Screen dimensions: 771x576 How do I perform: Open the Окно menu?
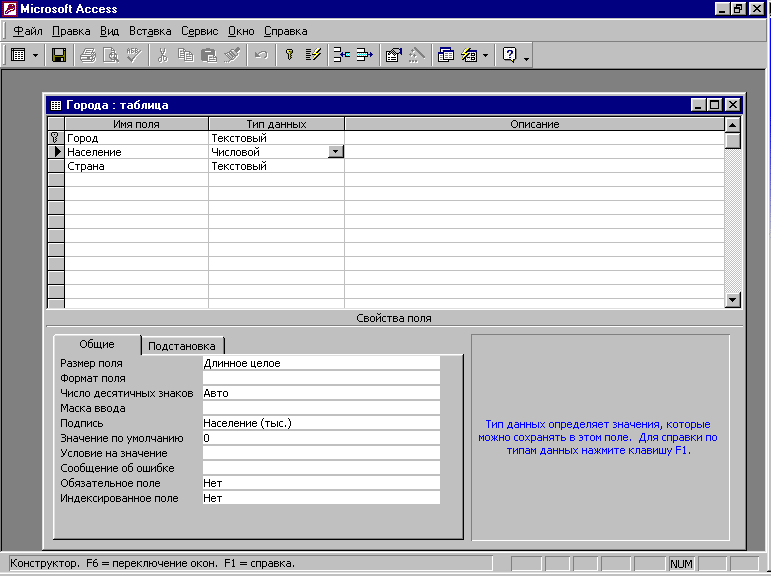point(241,31)
